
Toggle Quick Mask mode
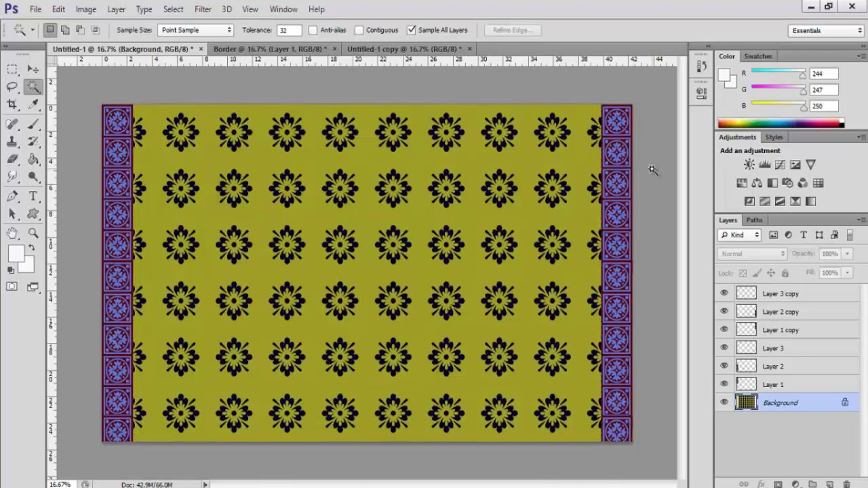coord(12,287)
